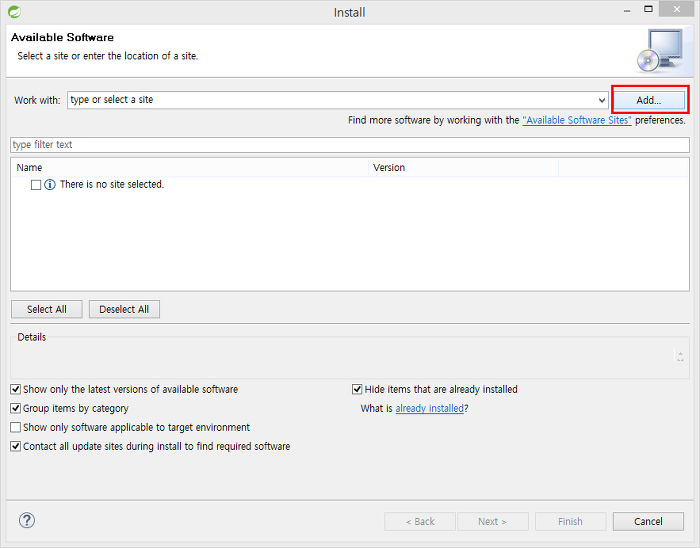This screenshot has height=548, width=700.
Task: Click the info icon beside 'no site selected'
Action: coord(50,184)
